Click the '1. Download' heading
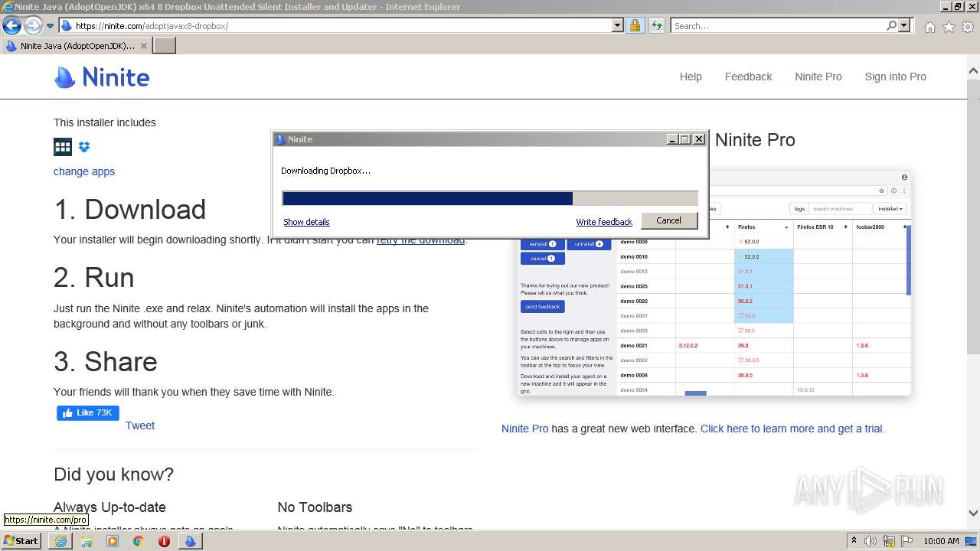The height and width of the screenshot is (551, 980). 130,210
